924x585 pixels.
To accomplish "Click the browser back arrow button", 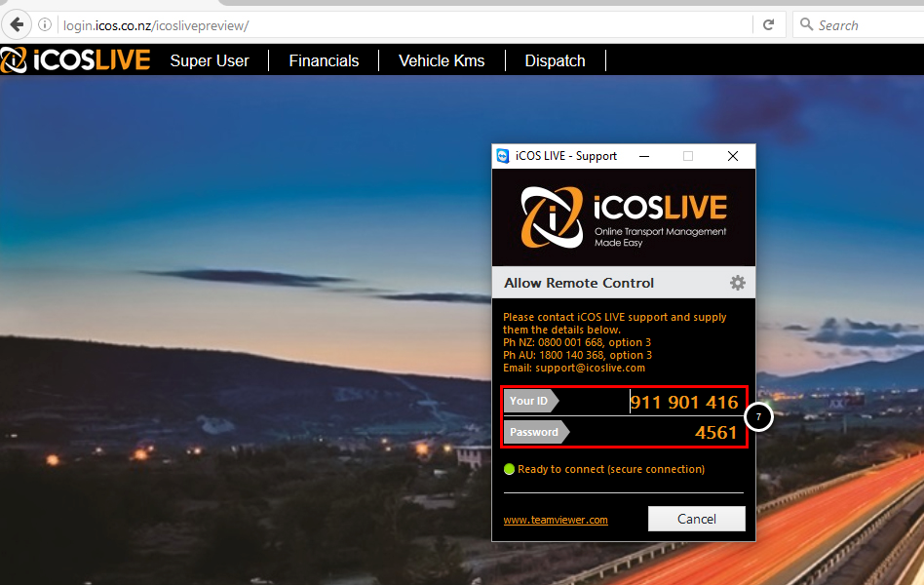I will pyautogui.click(x=17, y=24).
